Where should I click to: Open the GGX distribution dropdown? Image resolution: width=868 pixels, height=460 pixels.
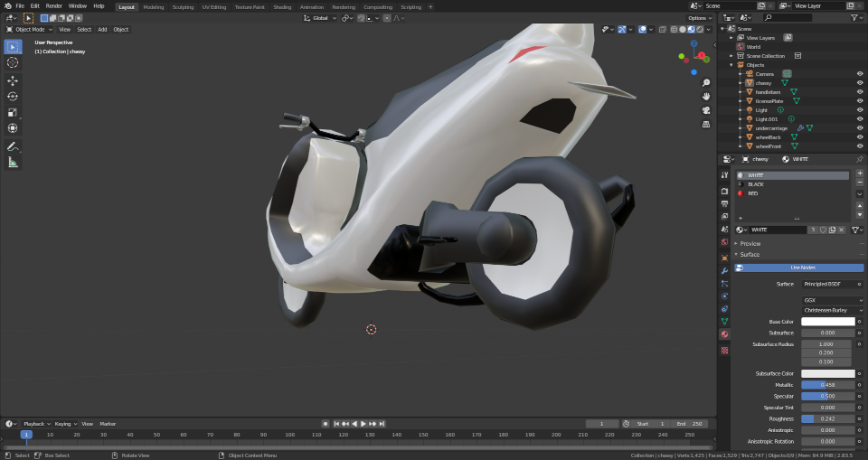[x=832, y=300]
